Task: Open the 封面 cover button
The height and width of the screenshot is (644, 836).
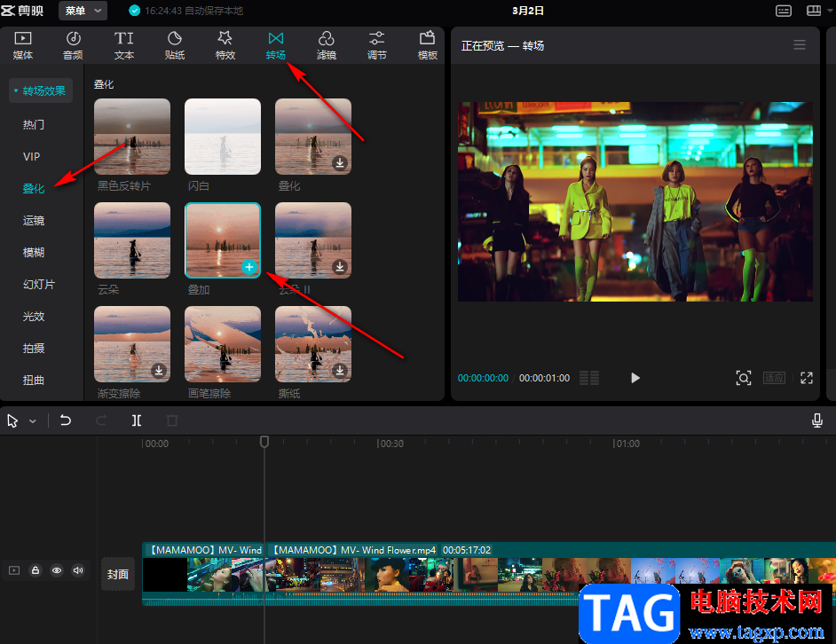Action: (118, 574)
